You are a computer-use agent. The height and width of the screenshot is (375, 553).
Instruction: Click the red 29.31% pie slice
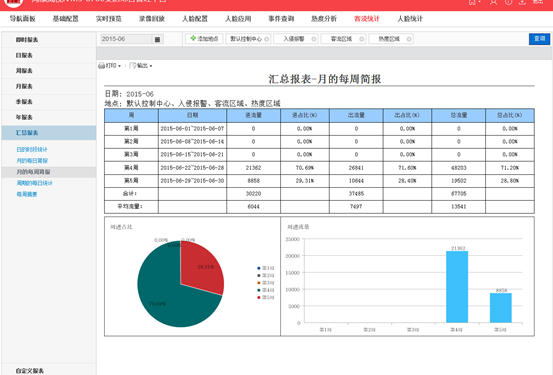pyautogui.click(x=203, y=268)
